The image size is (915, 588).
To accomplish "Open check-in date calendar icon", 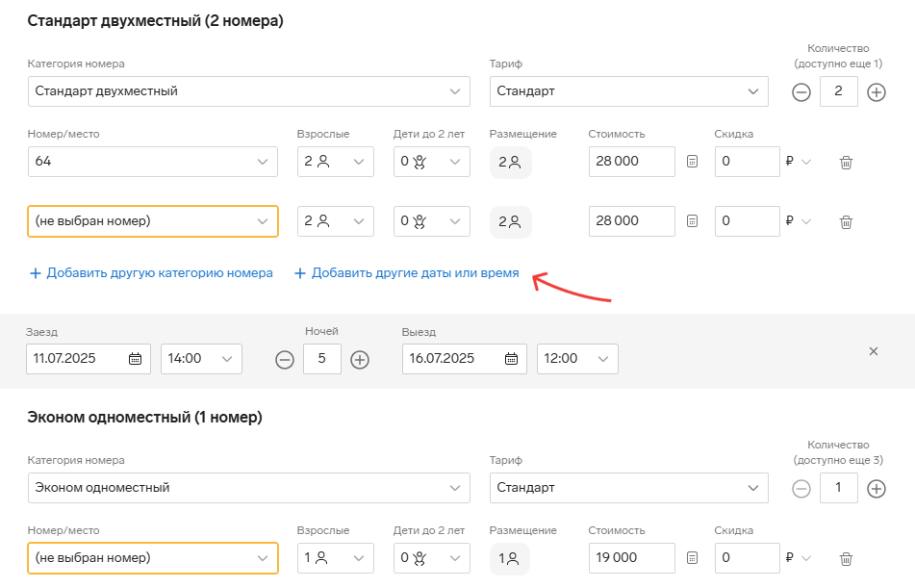I will 135,359.
